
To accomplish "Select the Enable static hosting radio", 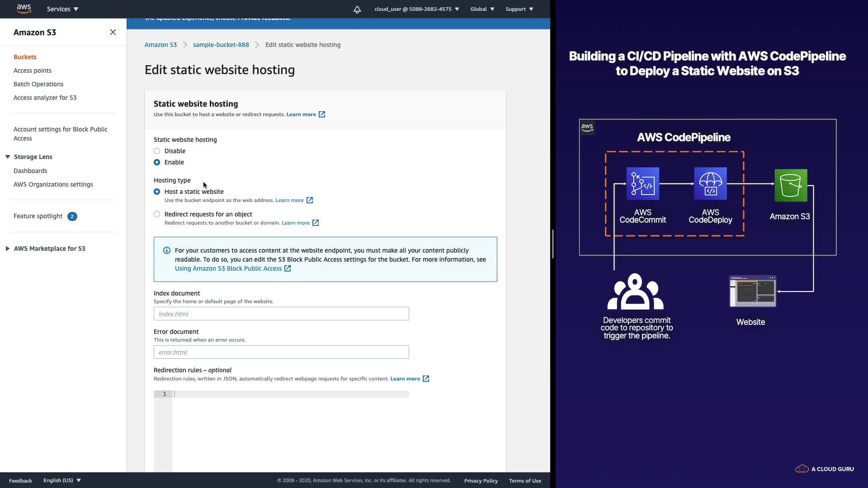I will pyautogui.click(x=157, y=162).
